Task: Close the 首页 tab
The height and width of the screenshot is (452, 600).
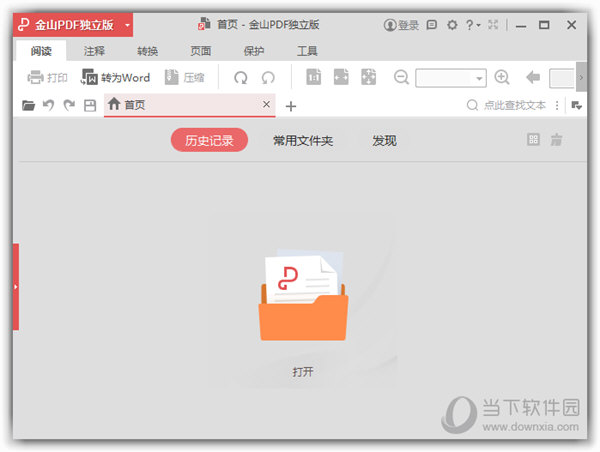Action: (x=266, y=104)
